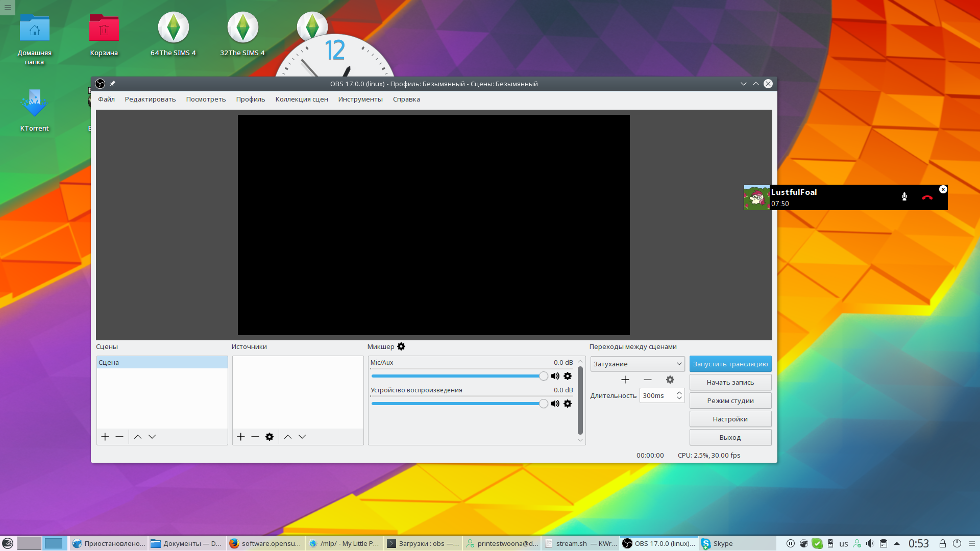Open 32The SIMS 4 desktop shortcut
The height and width of the screenshot is (551, 980).
(242, 35)
